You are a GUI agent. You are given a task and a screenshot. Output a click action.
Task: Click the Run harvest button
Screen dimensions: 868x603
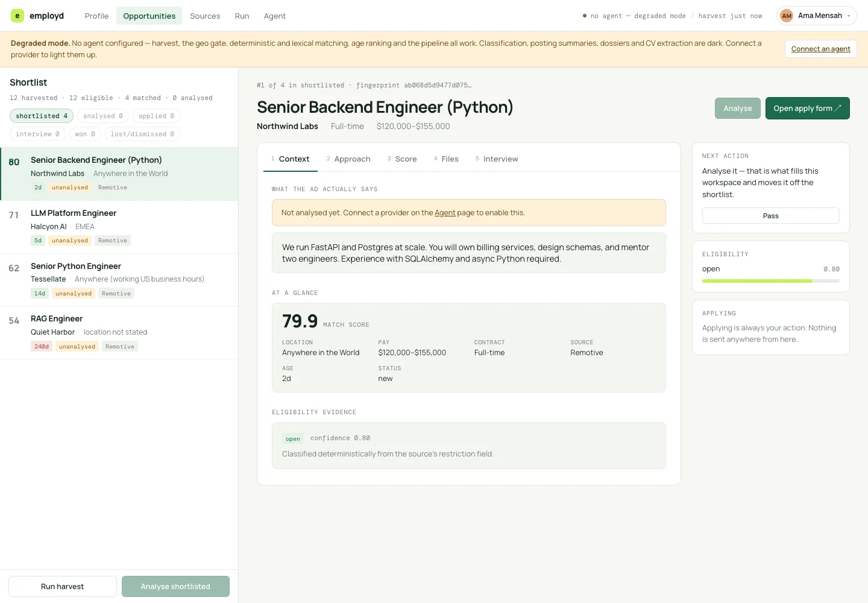click(x=63, y=586)
